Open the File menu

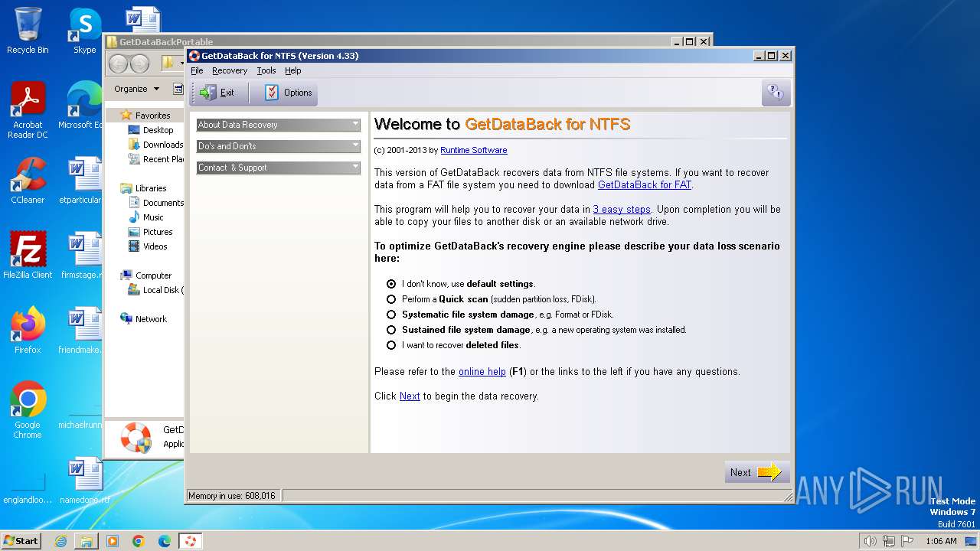(197, 70)
